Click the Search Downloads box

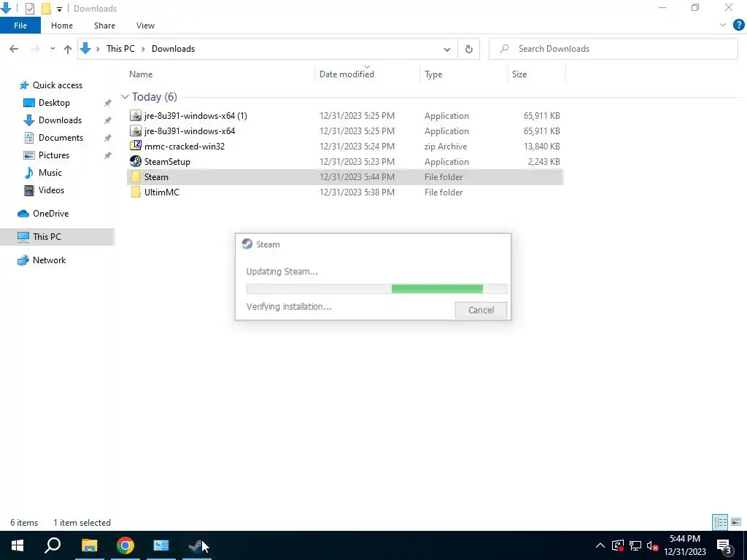click(x=614, y=49)
